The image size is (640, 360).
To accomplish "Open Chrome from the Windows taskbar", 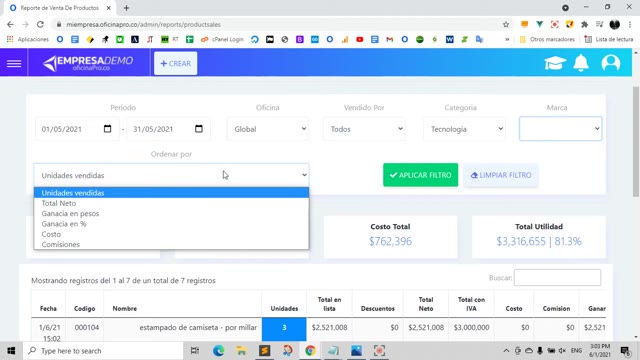I will tap(310, 351).
